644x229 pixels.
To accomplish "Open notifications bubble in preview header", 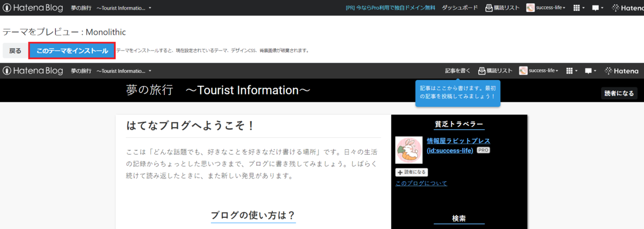I will pos(590,71).
